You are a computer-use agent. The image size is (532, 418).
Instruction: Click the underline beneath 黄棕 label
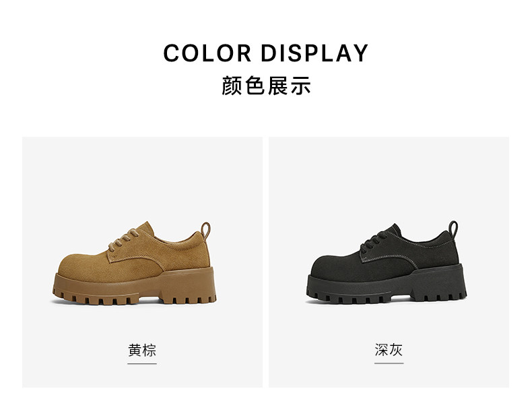pos(142,363)
